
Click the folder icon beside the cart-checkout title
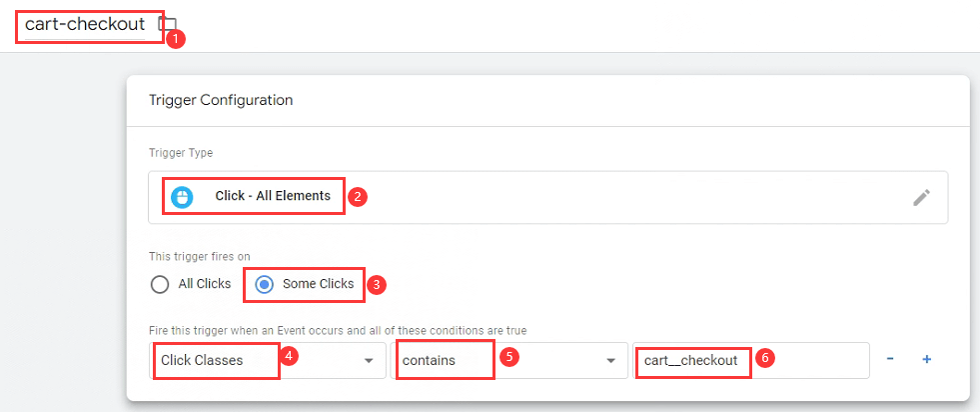167,24
